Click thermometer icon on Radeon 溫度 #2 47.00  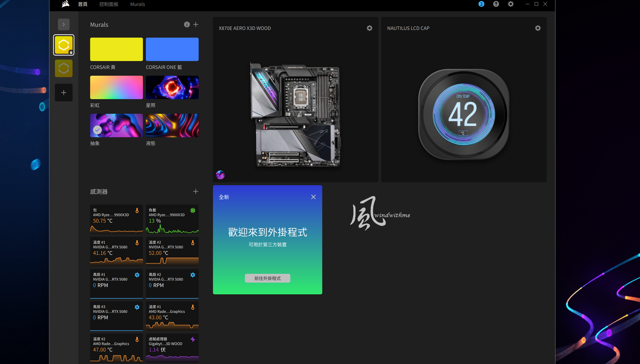137,339
